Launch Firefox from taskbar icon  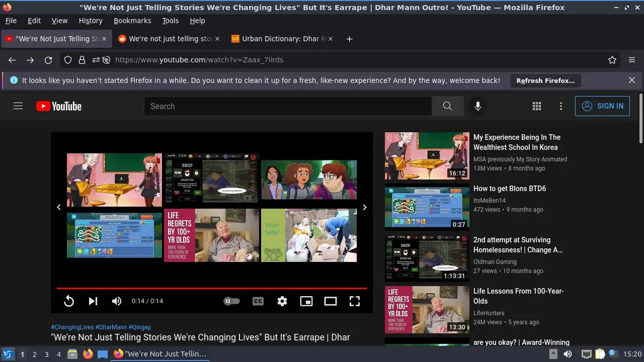point(88,354)
